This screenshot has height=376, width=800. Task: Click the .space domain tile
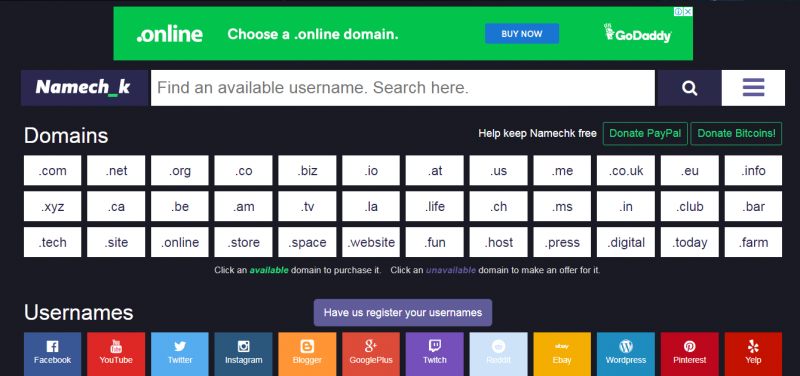307,242
